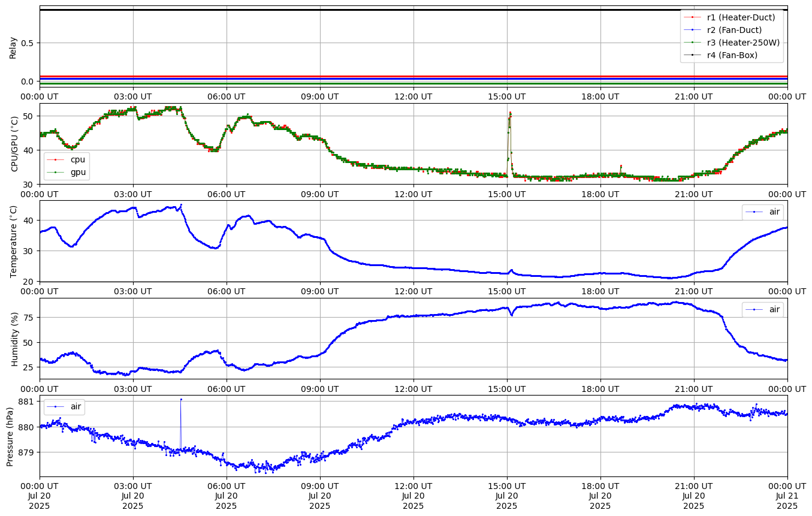Click the red line marker beside cpu legend

[x=56, y=160]
